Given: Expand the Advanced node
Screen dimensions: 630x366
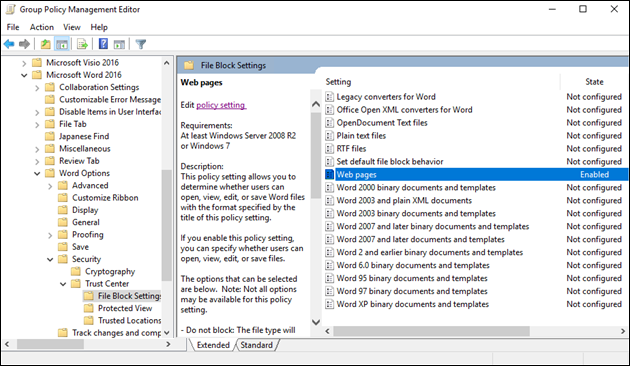Looking at the screenshot, I should [x=50, y=186].
